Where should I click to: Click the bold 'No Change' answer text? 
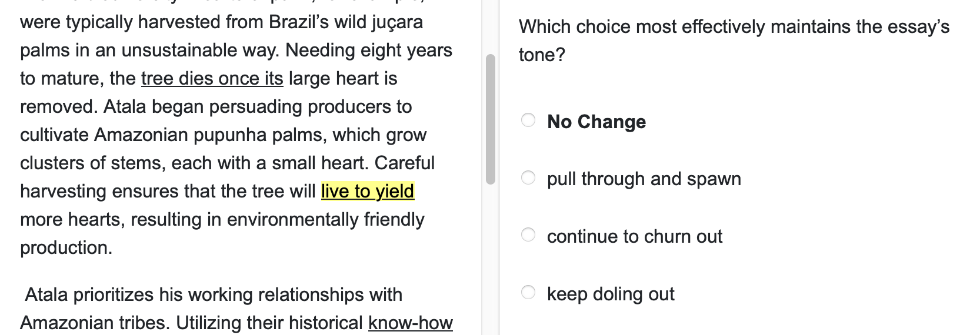click(x=596, y=122)
